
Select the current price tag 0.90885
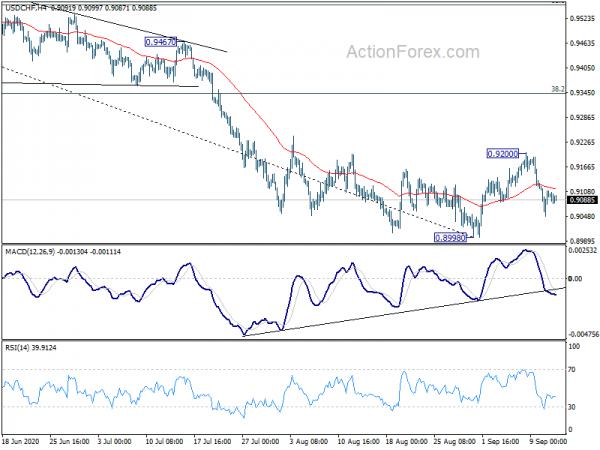(582, 200)
